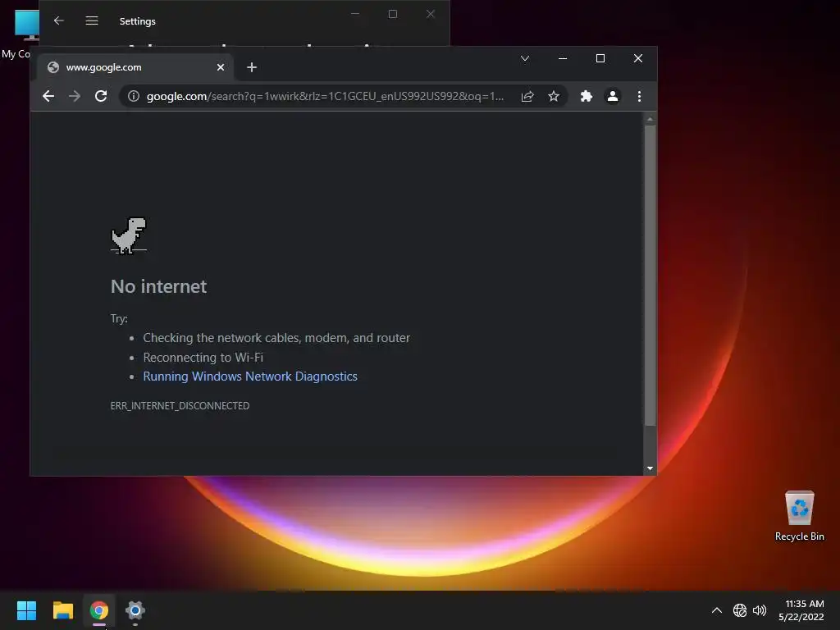The height and width of the screenshot is (630, 840).
Task: Close the Settings window
Action: [430, 14]
